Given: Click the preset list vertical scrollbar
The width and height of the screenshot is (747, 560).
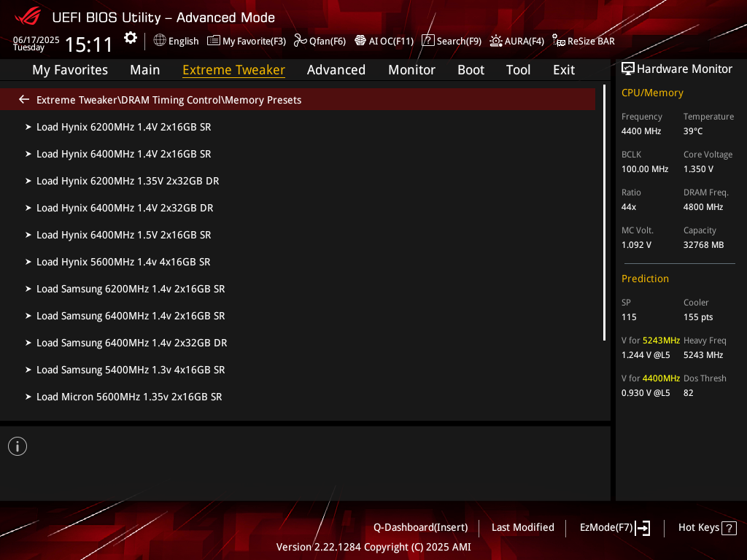Looking at the screenshot, I should (x=604, y=213).
